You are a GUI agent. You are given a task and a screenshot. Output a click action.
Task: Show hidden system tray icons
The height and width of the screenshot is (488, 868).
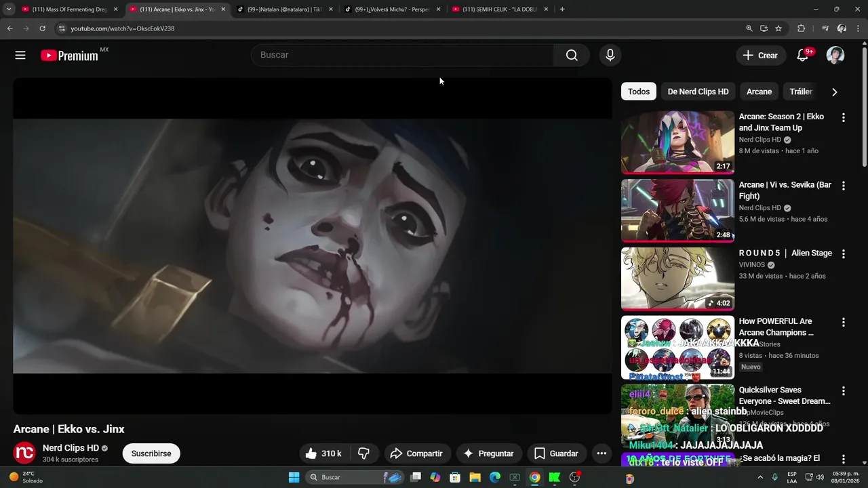[760, 477]
